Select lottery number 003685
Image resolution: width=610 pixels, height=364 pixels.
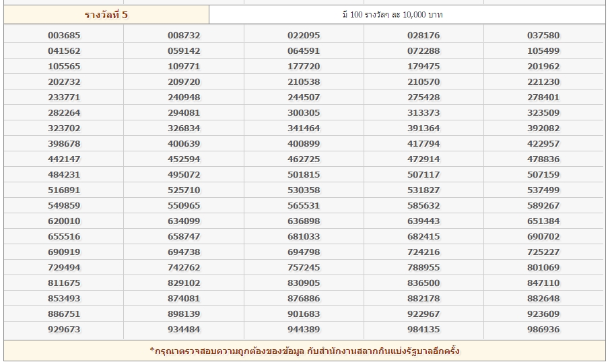64,36
